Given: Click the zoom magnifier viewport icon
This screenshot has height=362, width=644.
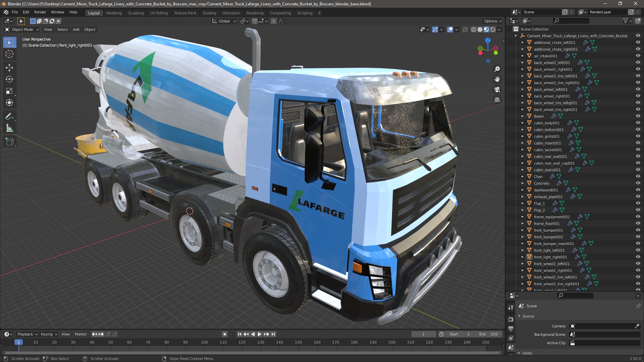Looking at the screenshot, I should click(497, 69).
